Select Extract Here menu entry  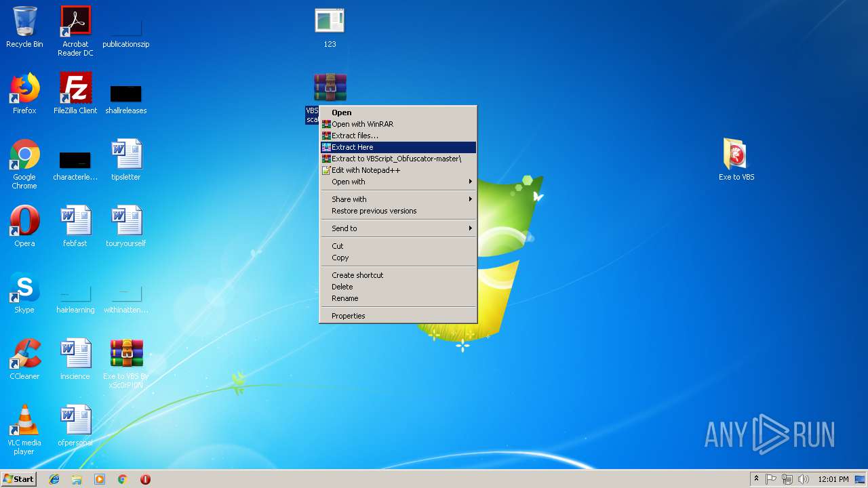coord(398,147)
